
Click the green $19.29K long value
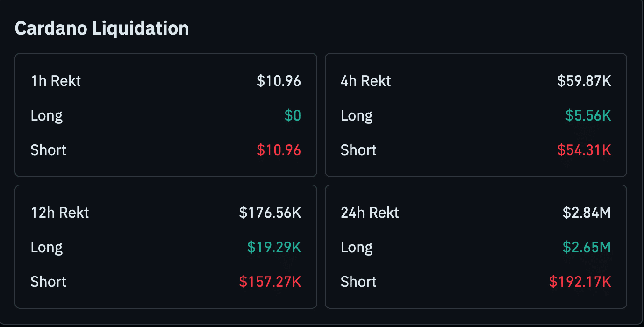coord(274,247)
